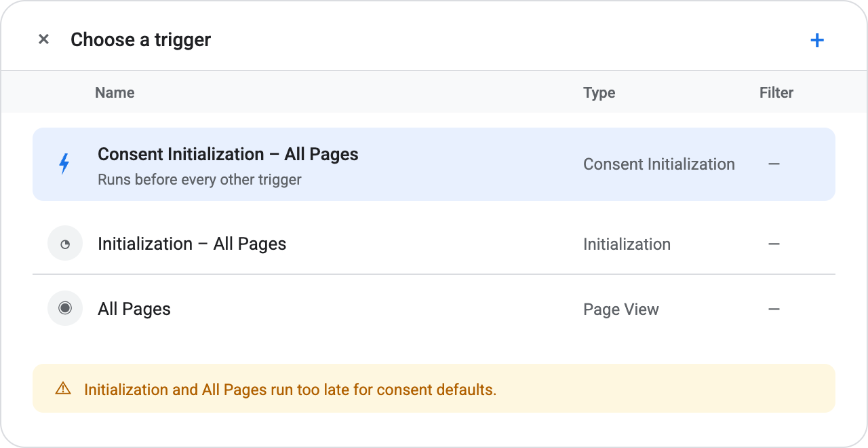The height and width of the screenshot is (448, 868).
Task: Click the consent defaults warning message text
Action: 290,390
